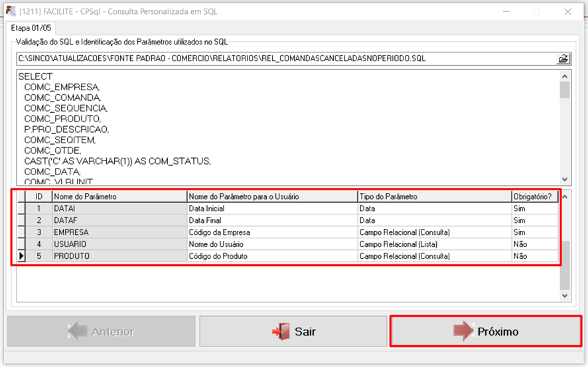Click the SQL file path input field

point(287,58)
